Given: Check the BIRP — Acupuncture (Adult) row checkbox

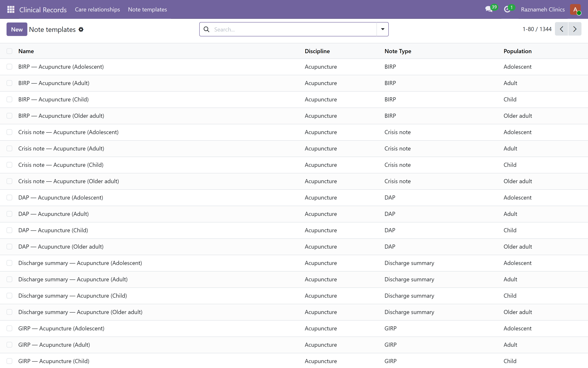Looking at the screenshot, I should (9, 83).
